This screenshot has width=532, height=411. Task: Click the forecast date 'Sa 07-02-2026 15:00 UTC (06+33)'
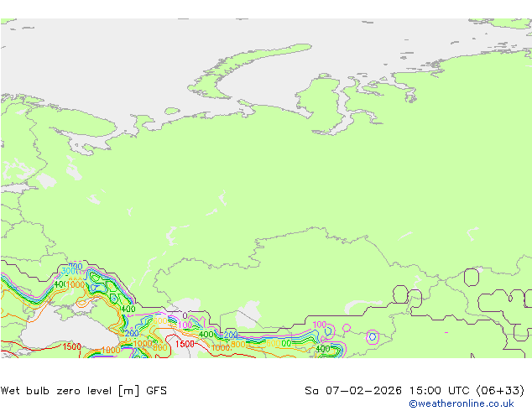415,391
